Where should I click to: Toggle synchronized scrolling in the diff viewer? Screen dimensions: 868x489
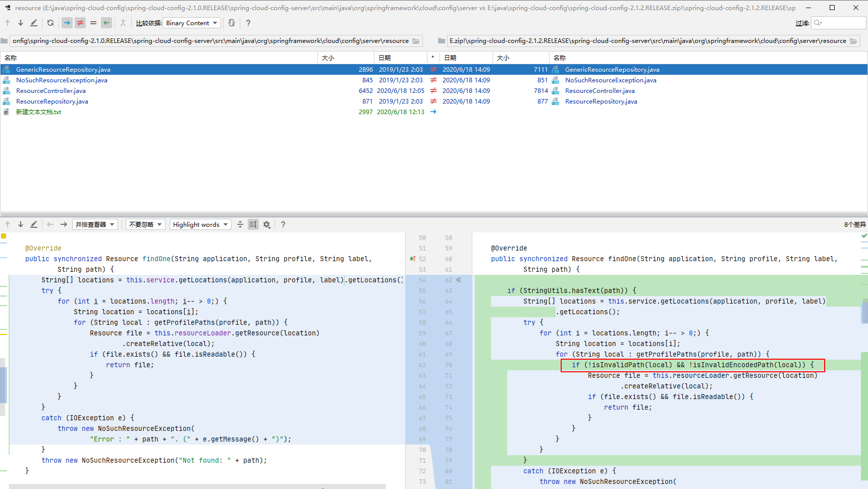(x=253, y=224)
